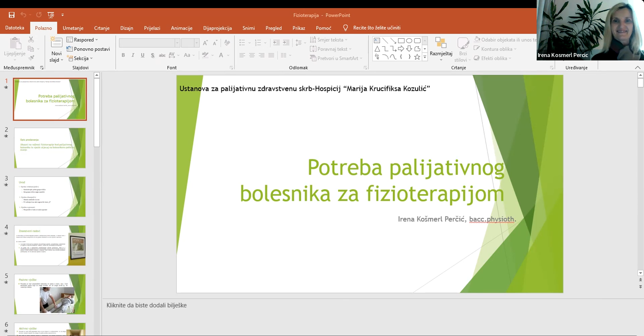
Task: Toggle Underline formatting button
Action: point(143,55)
